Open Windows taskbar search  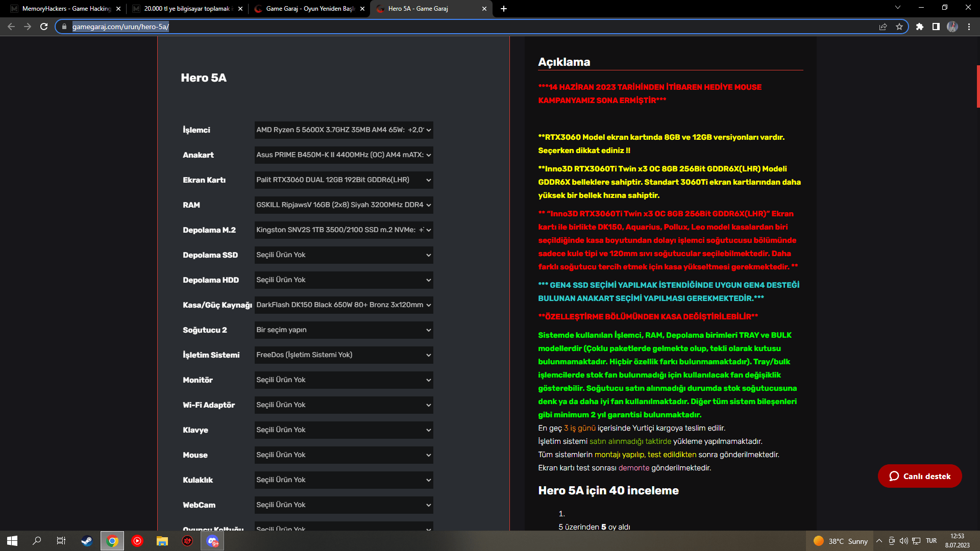(x=37, y=541)
